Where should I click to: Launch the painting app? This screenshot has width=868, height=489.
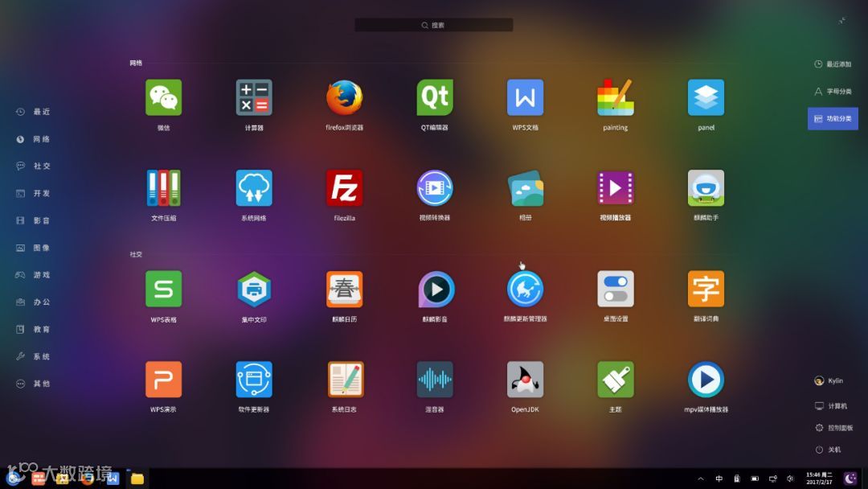click(615, 97)
